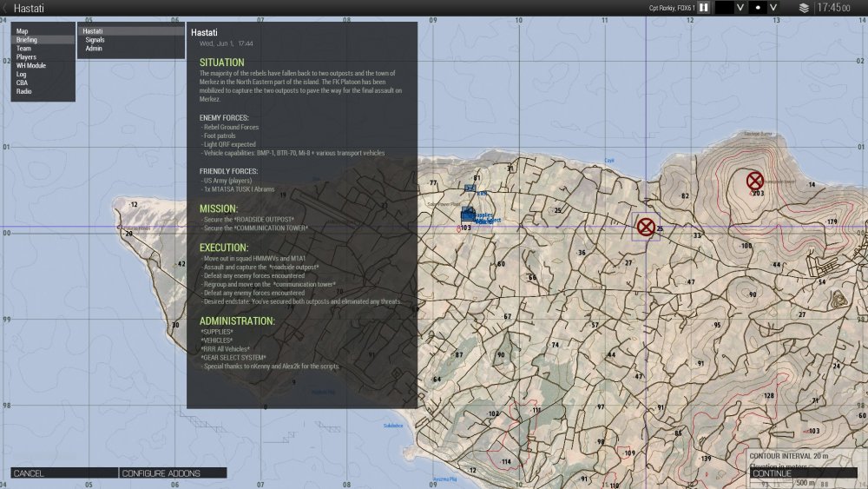Click the player unit icon beside FOX6 1

coord(704,8)
